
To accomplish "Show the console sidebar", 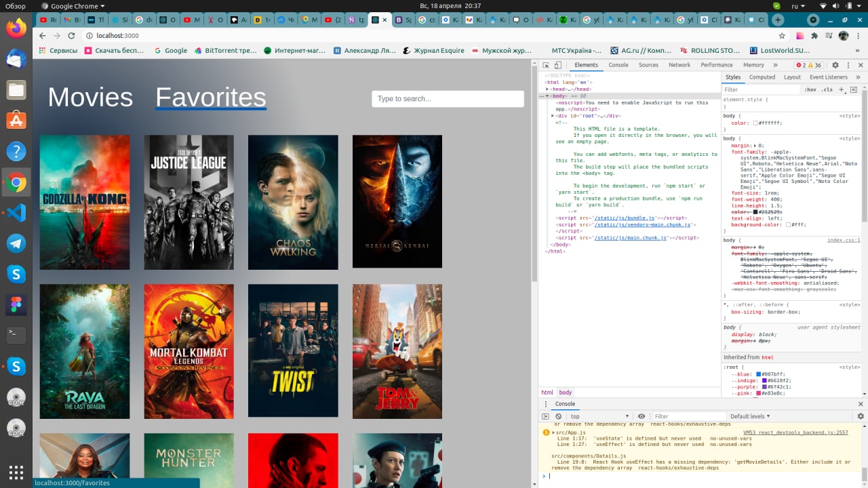I will [x=545, y=416].
